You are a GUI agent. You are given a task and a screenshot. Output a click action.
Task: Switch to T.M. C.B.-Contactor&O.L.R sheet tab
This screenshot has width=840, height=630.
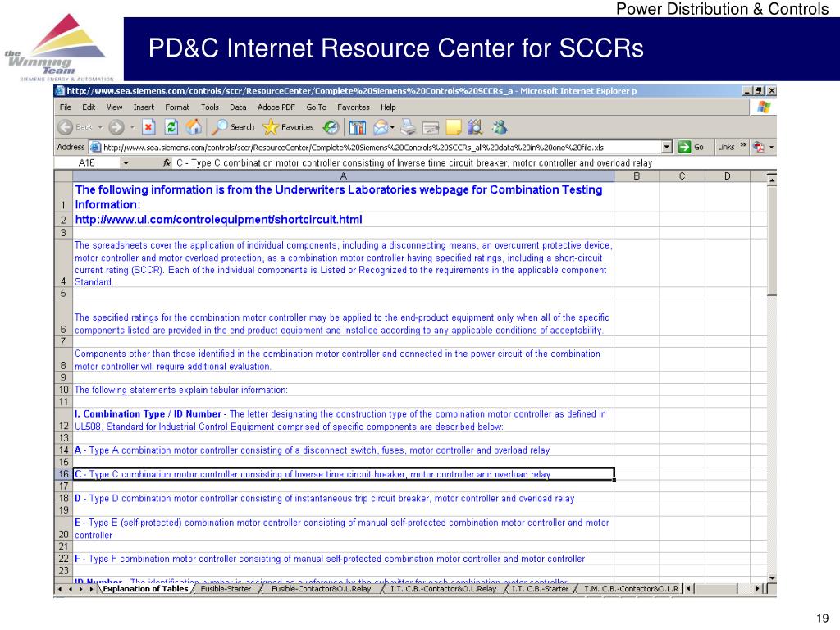[631, 589]
